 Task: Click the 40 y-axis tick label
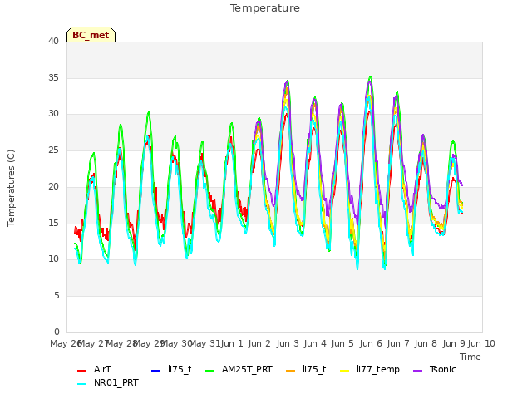click(53, 41)
